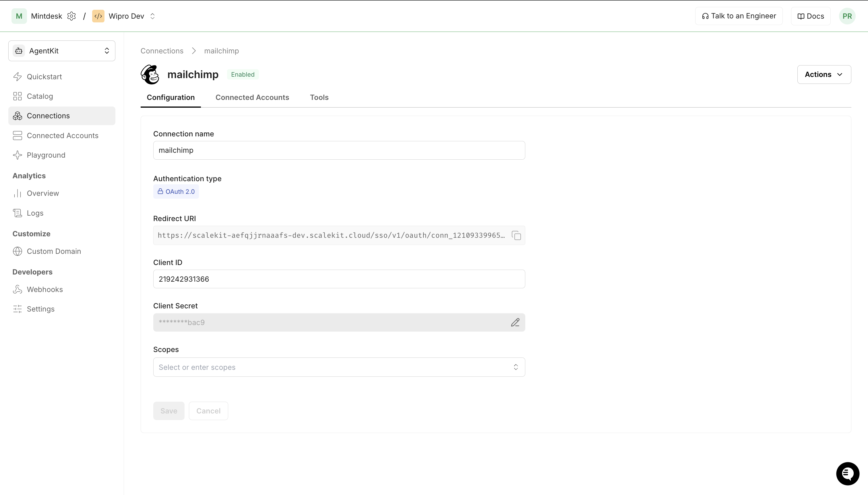Click the Webhooks icon

[x=18, y=289]
